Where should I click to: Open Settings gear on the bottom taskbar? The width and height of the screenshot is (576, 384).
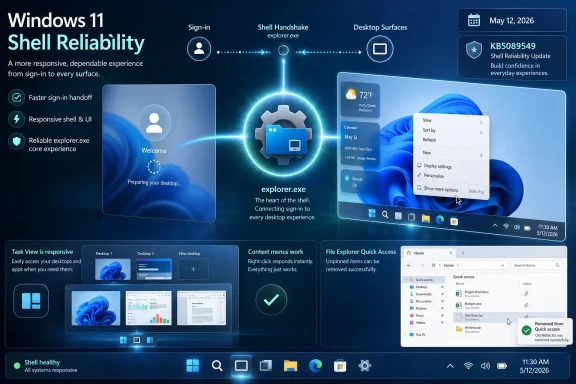coord(364,366)
